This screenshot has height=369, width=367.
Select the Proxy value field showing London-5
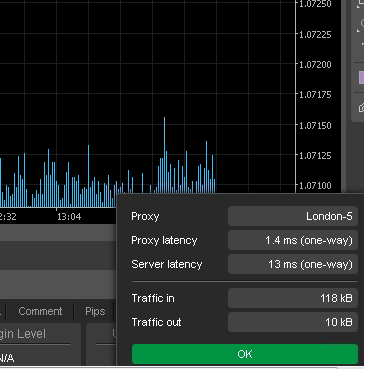pyautogui.click(x=293, y=216)
